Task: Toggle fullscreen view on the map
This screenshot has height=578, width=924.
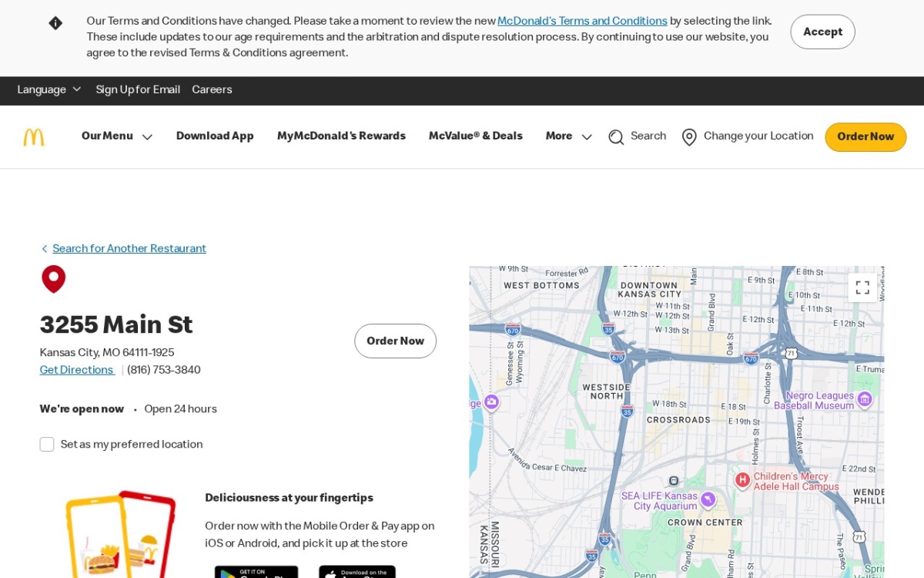Action: coord(862,287)
